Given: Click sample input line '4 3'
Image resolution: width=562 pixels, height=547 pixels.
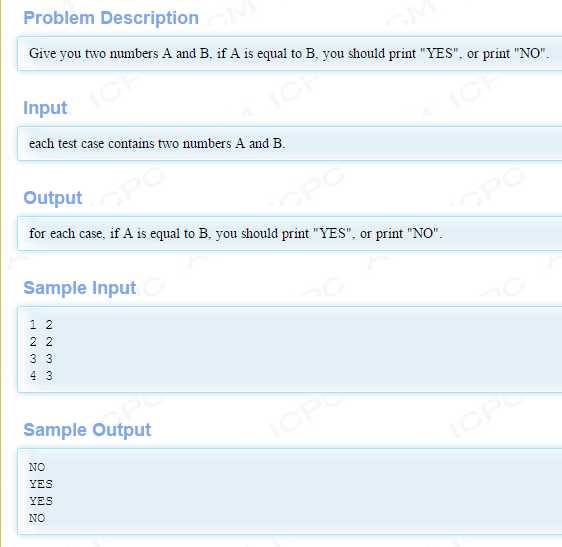Looking at the screenshot, I should tap(41, 376).
